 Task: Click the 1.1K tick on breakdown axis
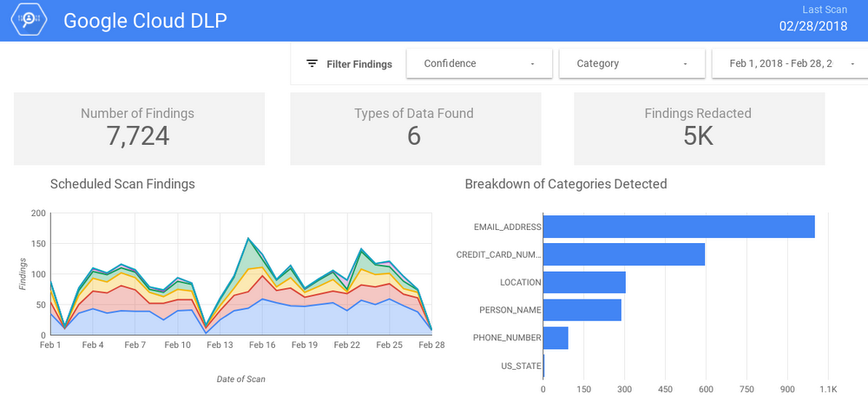827,389
